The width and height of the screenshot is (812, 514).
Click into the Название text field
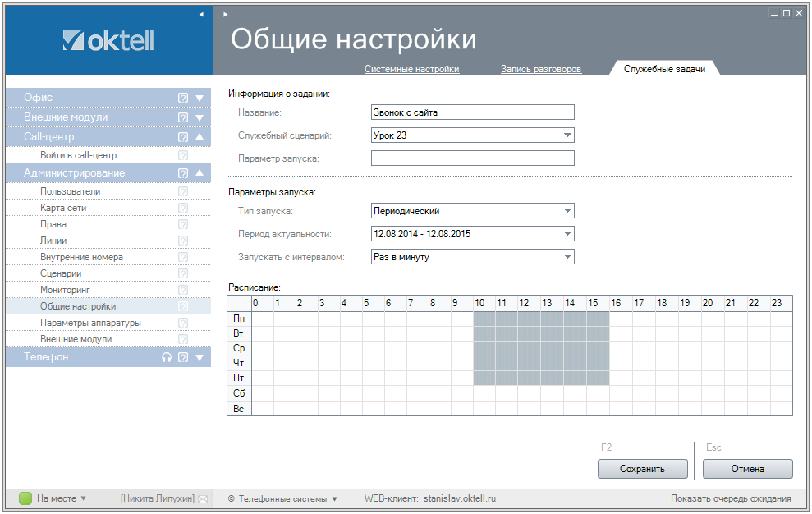472,112
